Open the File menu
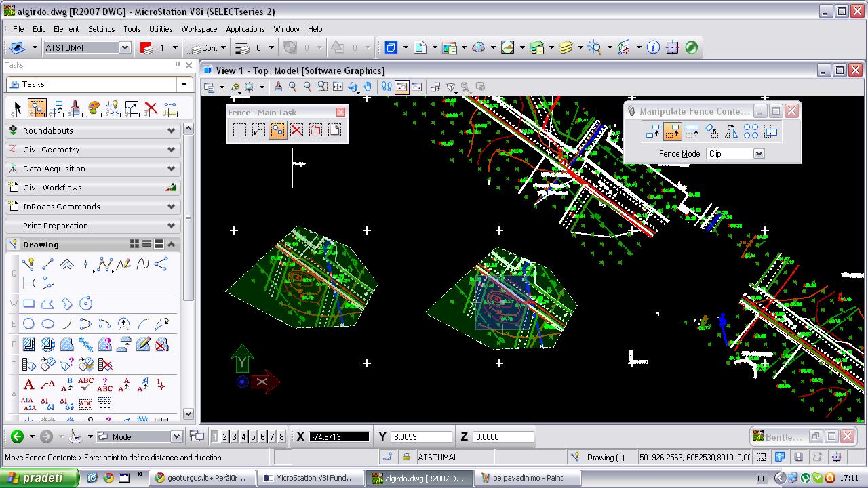 (18, 29)
